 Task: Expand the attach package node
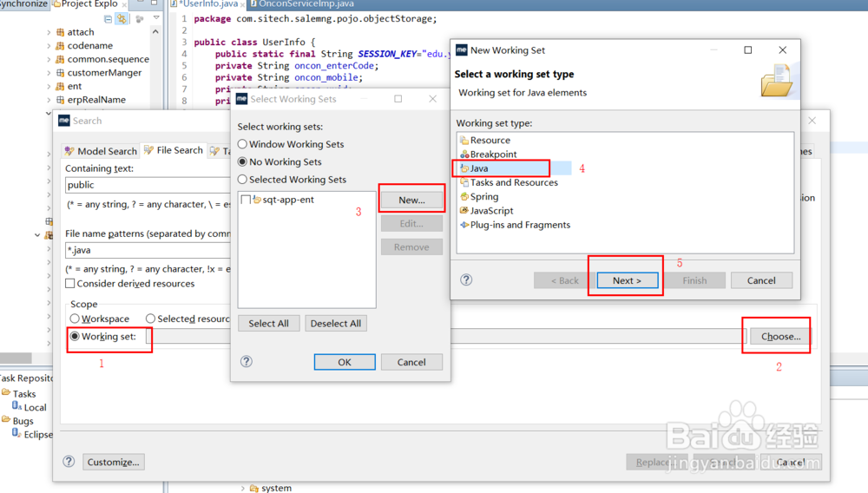pyautogui.click(x=49, y=33)
